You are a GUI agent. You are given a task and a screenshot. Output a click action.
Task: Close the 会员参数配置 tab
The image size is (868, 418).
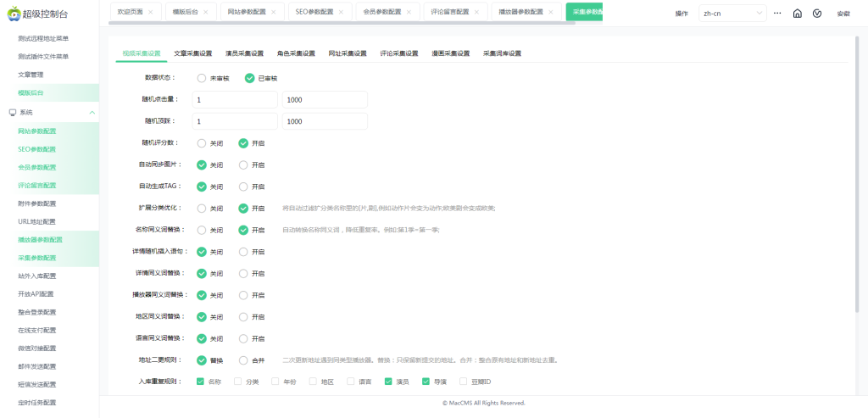pyautogui.click(x=409, y=12)
